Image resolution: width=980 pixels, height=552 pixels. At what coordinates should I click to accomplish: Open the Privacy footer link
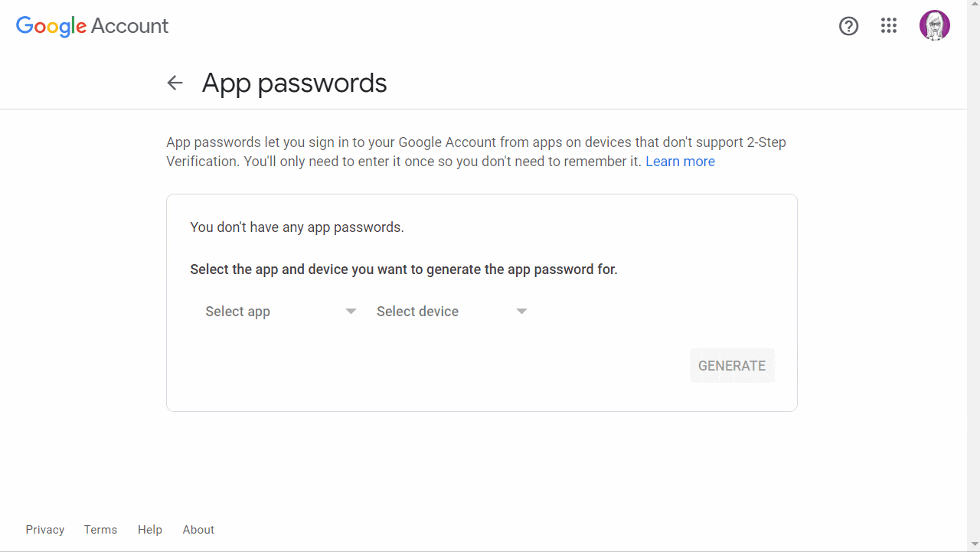coord(45,530)
